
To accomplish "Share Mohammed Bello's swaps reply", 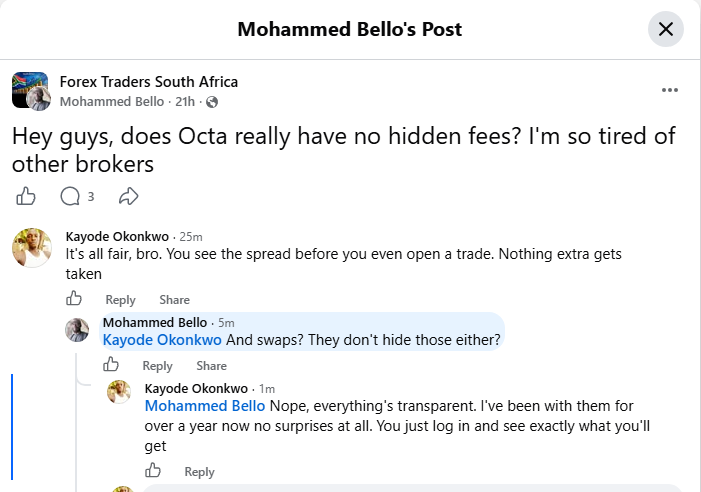I will (211, 366).
